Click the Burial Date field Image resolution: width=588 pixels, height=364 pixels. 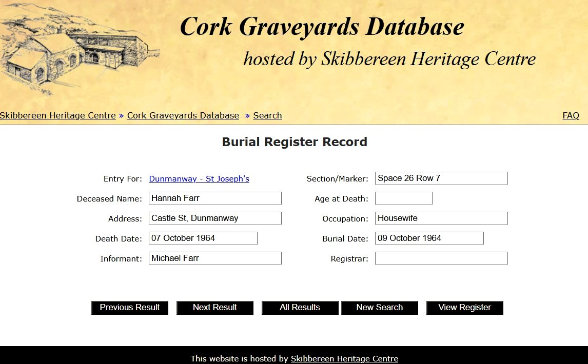(x=429, y=238)
